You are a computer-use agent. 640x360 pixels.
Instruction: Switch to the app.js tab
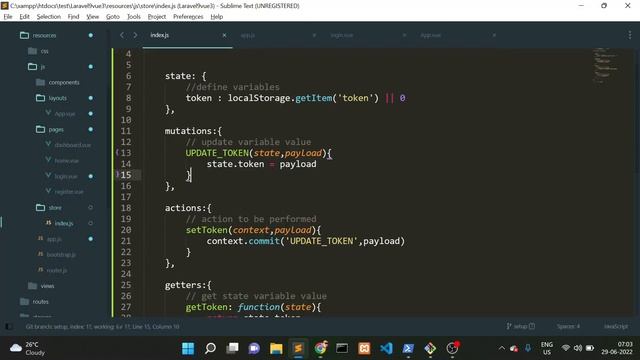248,35
